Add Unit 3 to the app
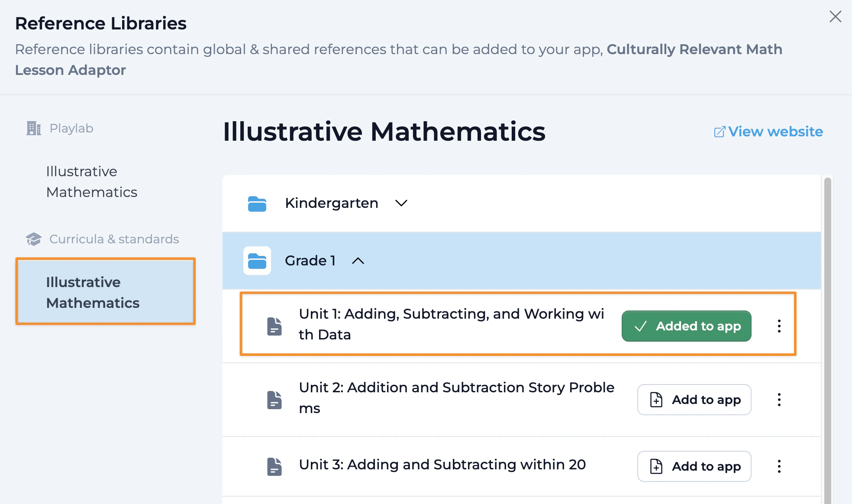Screen dimensions: 852x504 694,466
